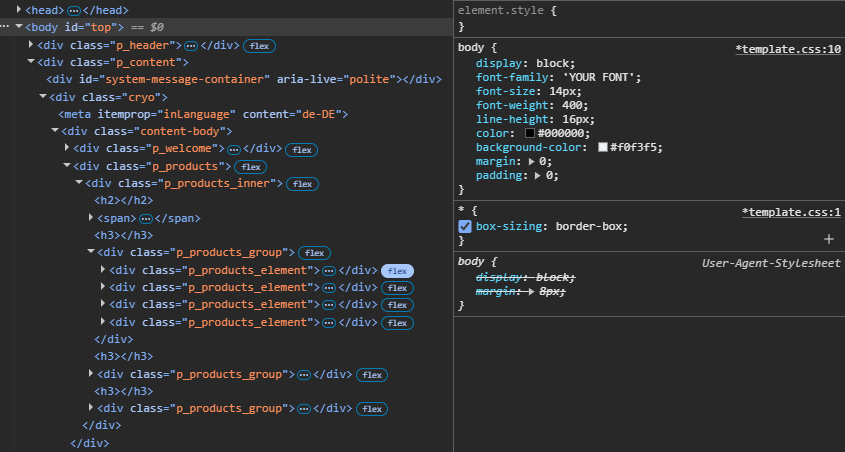Uncheck the box-sizing property checkbox
The width and height of the screenshot is (845, 452).
pos(465,227)
